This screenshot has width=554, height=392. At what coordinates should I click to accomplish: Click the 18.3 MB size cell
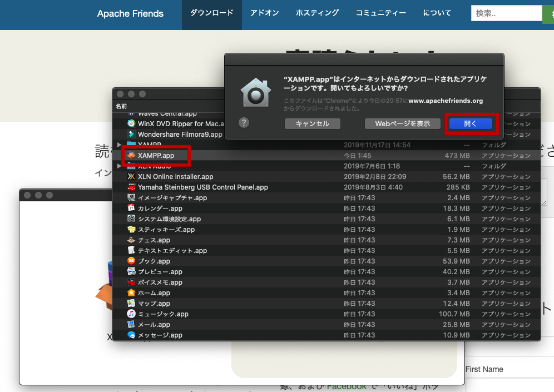click(457, 209)
